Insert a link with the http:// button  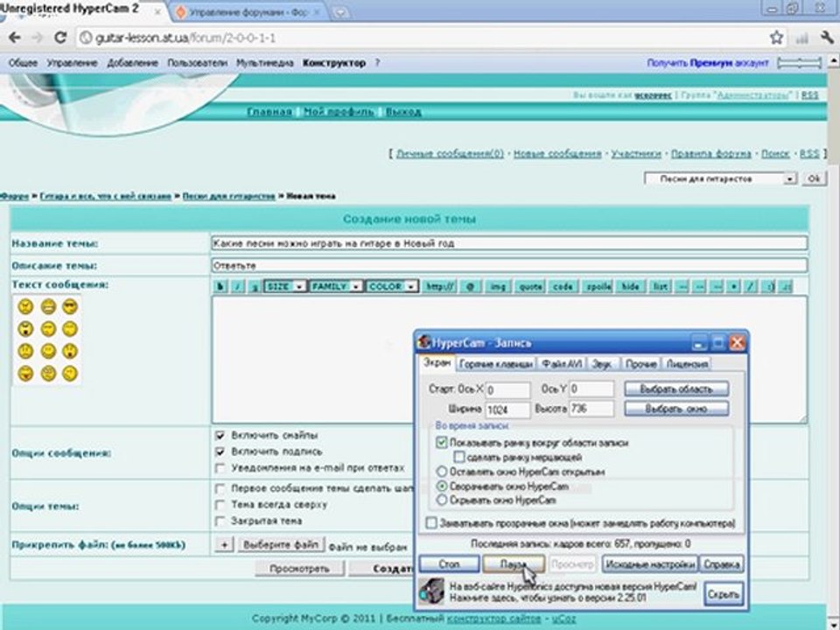tap(439, 287)
